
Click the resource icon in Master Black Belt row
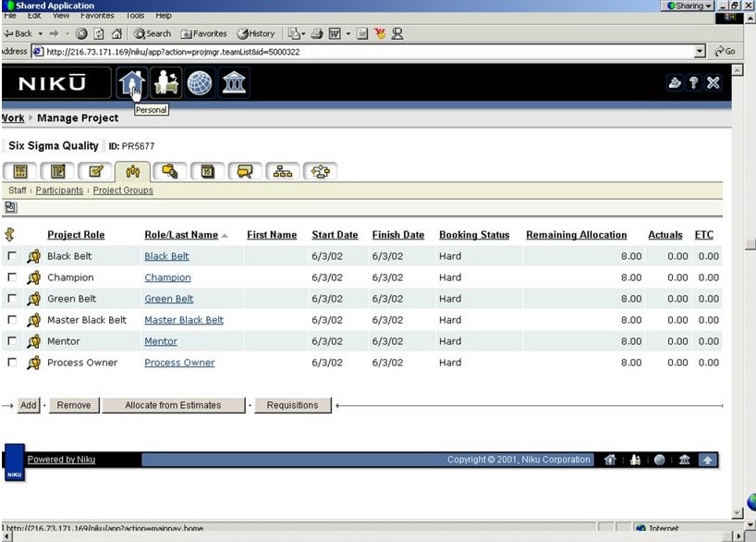click(x=34, y=320)
